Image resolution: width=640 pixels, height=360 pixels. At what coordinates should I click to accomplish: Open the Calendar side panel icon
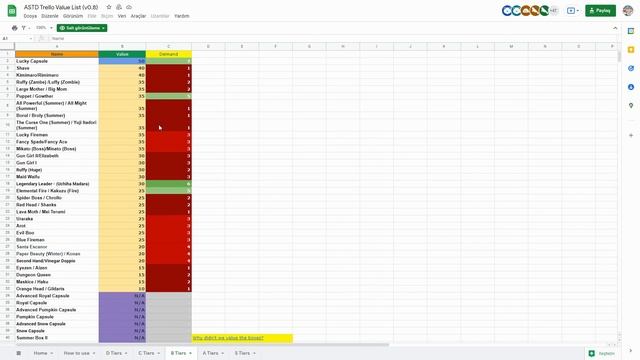(x=631, y=31)
